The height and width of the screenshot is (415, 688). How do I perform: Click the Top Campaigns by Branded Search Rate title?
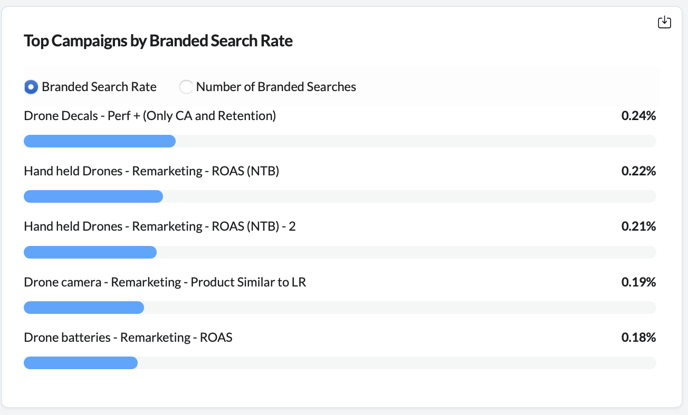click(158, 41)
